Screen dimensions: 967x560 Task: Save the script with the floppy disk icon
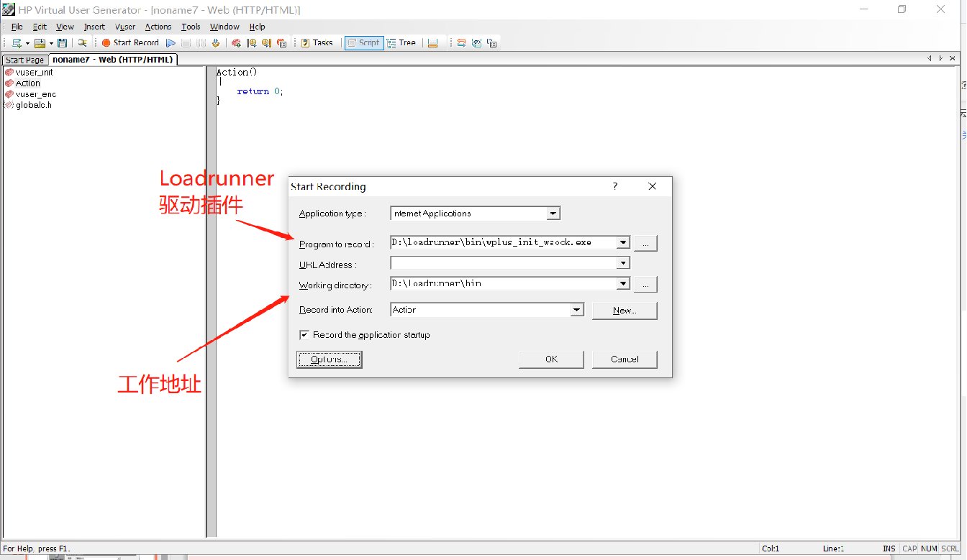click(x=63, y=43)
